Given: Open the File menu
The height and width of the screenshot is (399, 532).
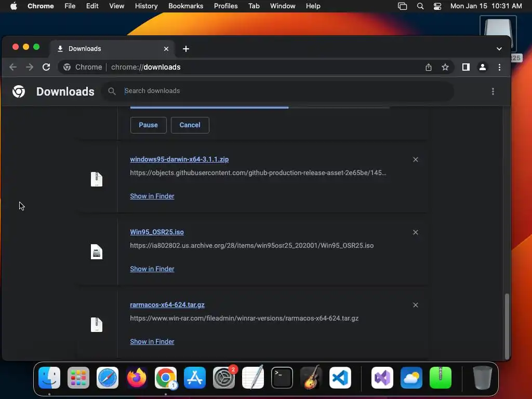Looking at the screenshot, I should tap(70, 6).
